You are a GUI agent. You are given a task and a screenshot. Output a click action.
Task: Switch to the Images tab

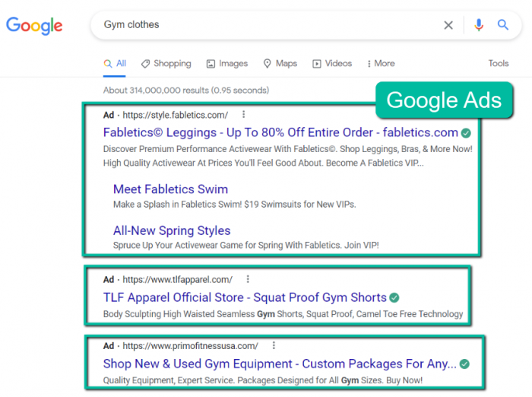227,64
